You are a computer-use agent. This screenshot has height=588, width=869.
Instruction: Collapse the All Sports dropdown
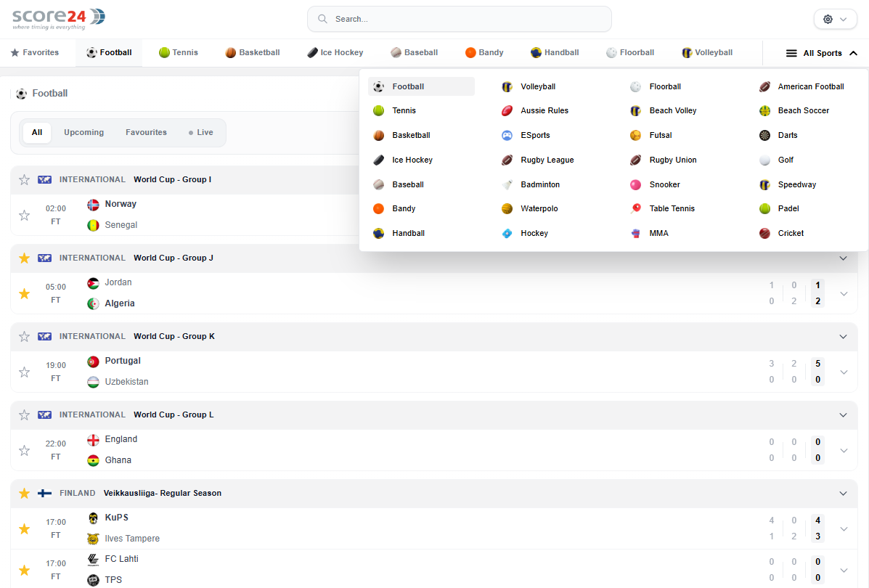821,53
